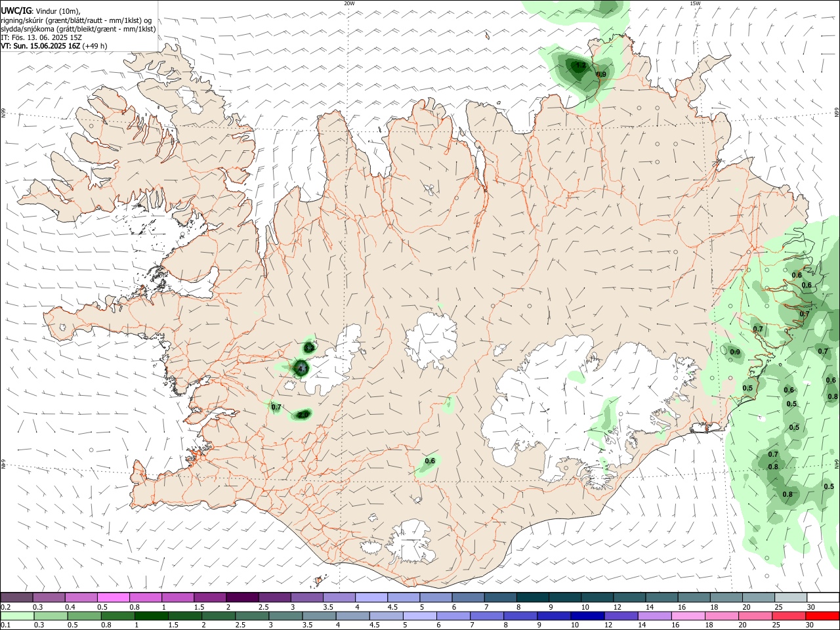The width and height of the screenshot is (840, 630).
Task: Pick the bright pink upper swatch starting at 0.5
Action: [x=113, y=597]
